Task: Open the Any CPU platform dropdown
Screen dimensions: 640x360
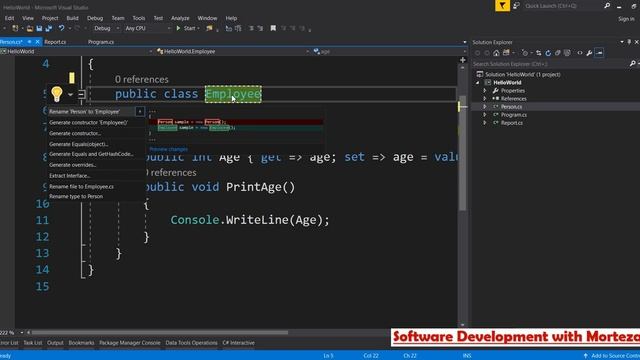Action: 147,29
